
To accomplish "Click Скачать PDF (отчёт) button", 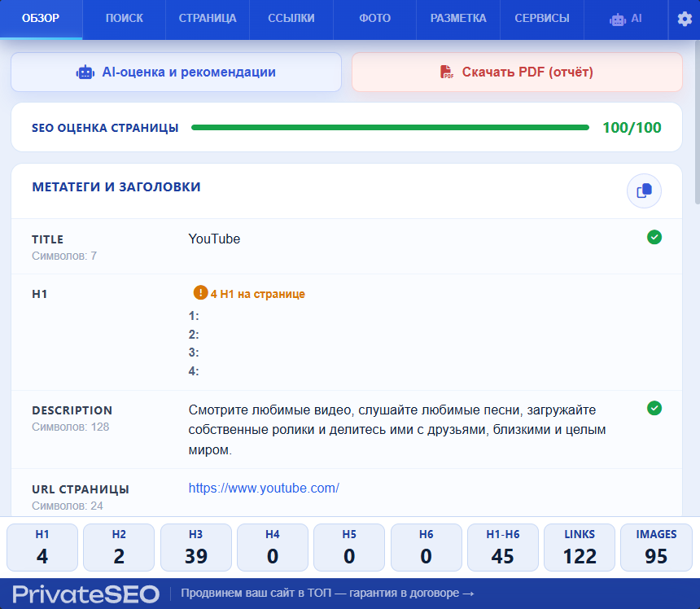I will click(x=517, y=72).
